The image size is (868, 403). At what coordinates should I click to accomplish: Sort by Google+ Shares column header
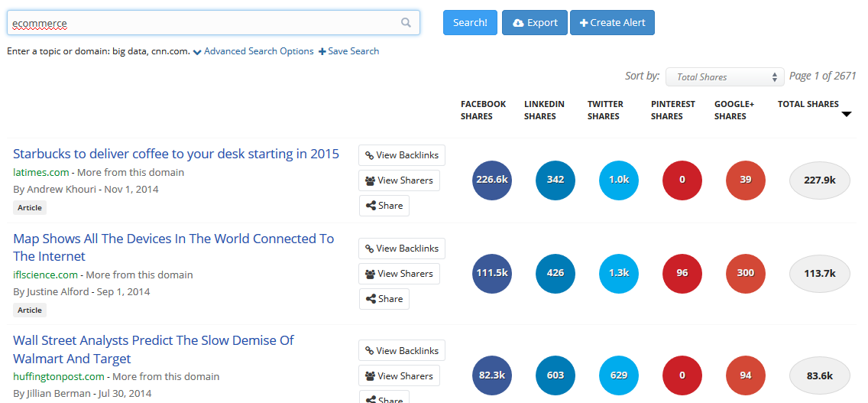734,110
